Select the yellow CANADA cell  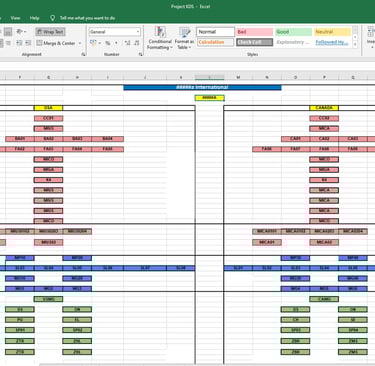(x=324, y=108)
